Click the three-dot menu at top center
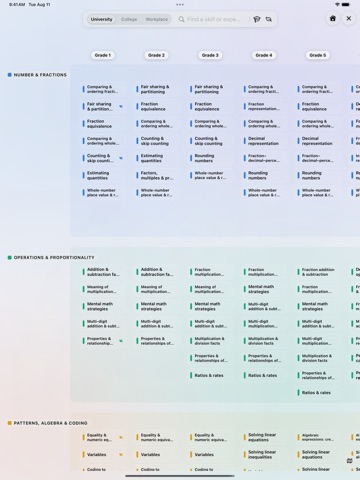The image size is (360, 480). [x=180, y=5]
